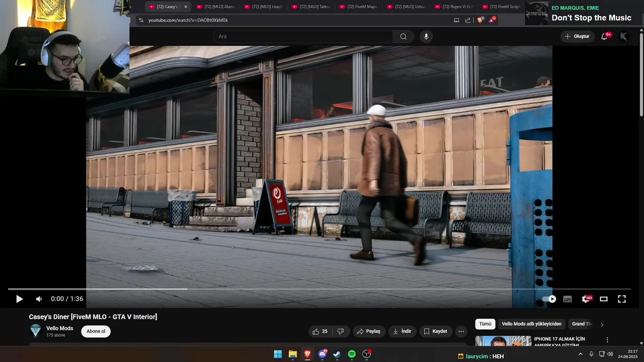Click the İndir download button
The height and width of the screenshot is (362, 644).
(402, 331)
